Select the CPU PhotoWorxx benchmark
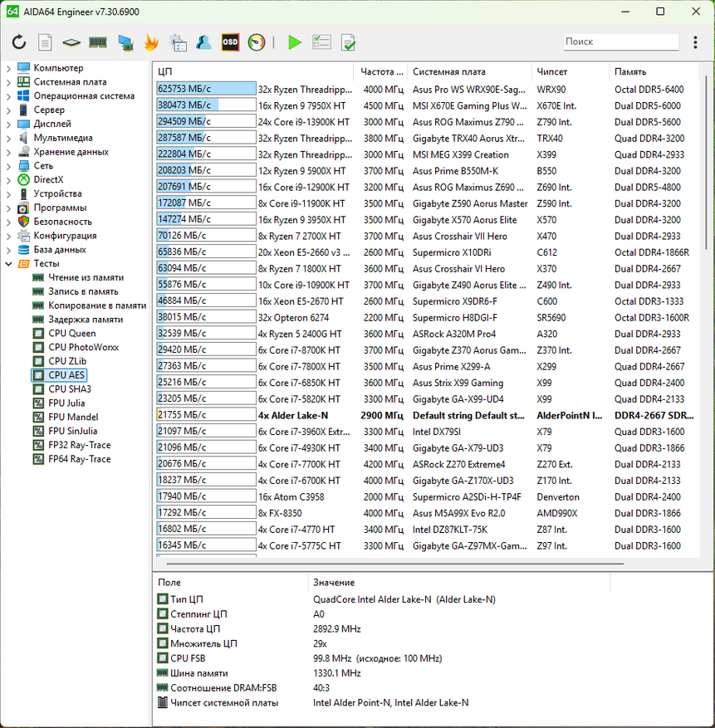715x728 pixels. [x=83, y=347]
